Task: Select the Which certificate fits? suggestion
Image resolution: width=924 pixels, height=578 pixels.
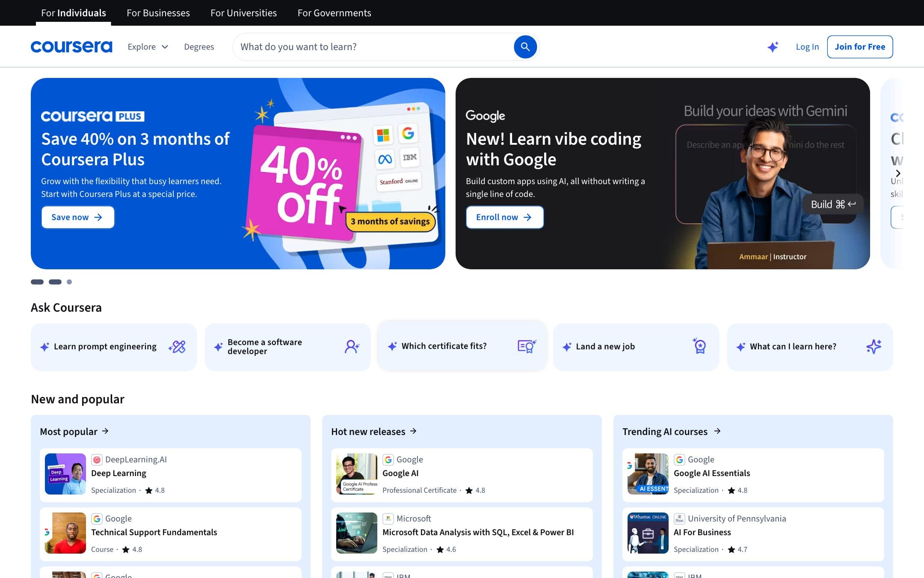Action: [x=462, y=346]
